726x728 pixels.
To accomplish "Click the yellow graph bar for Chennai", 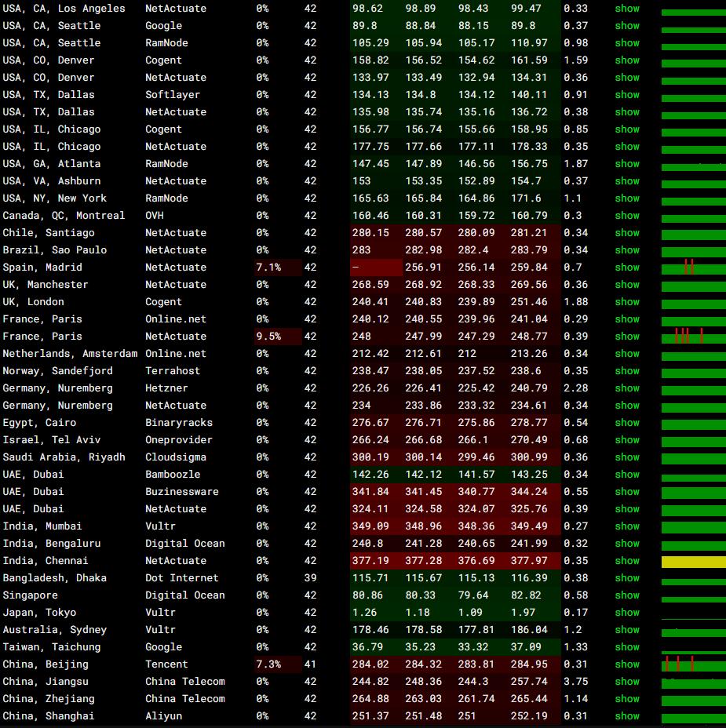I will pos(694,562).
